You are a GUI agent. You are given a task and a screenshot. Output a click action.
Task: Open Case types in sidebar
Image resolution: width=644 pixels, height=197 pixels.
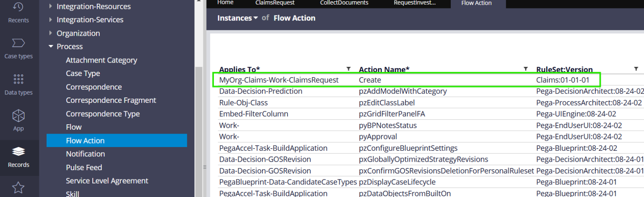(x=18, y=43)
